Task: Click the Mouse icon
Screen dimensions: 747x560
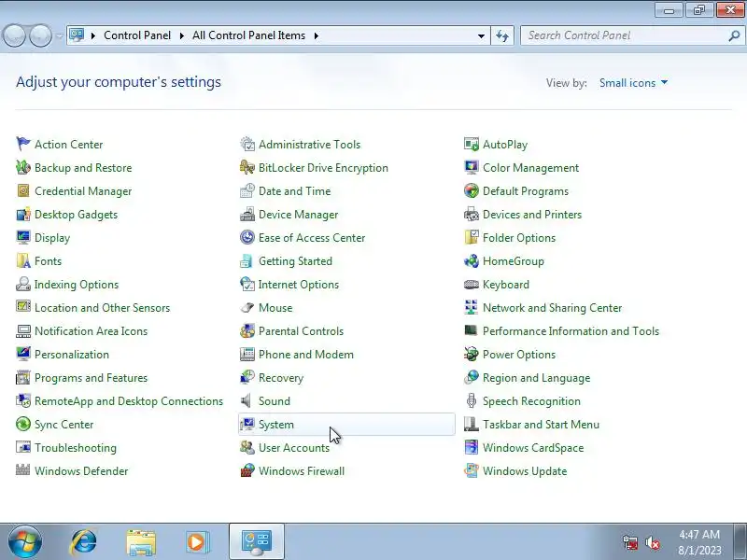Action: (x=247, y=307)
